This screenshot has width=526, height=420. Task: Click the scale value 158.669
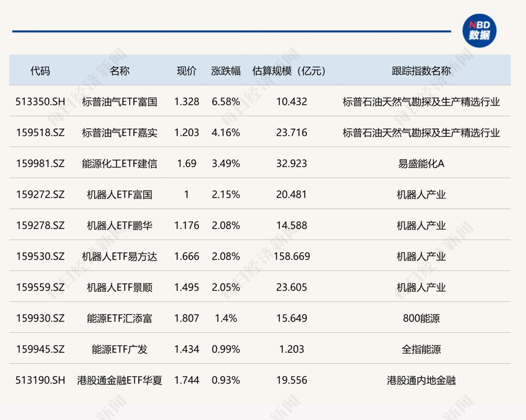292,256
